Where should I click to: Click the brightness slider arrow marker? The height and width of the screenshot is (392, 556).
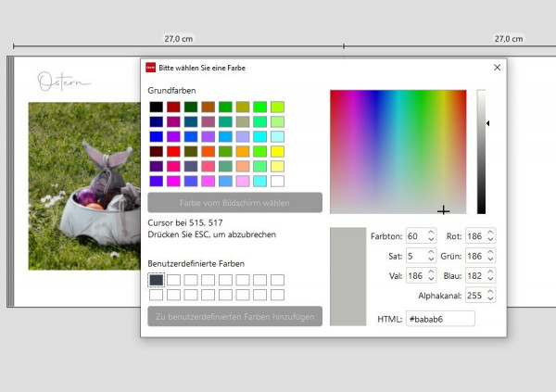[488, 123]
